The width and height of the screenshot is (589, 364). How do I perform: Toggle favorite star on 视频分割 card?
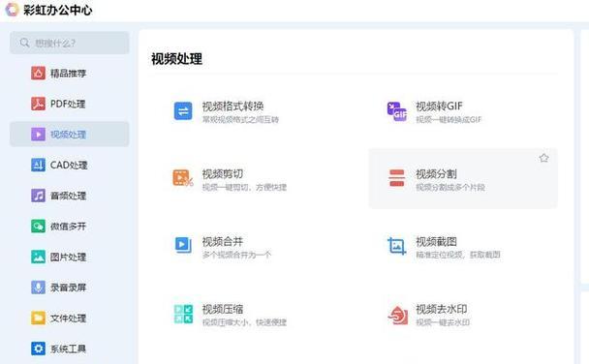pos(543,158)
